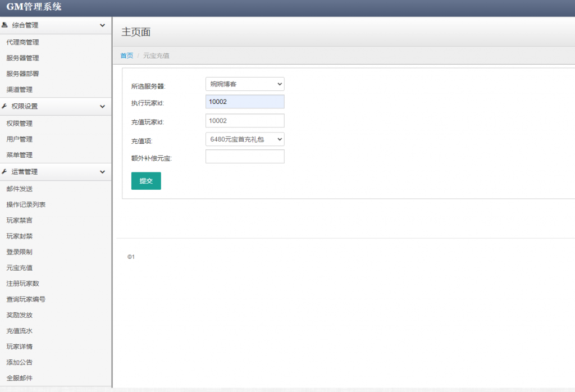This screenshot has height=392, width=575.
Task: Open the 充值项 dropdown
Action: pyautogui.click(x=245, y=139)
